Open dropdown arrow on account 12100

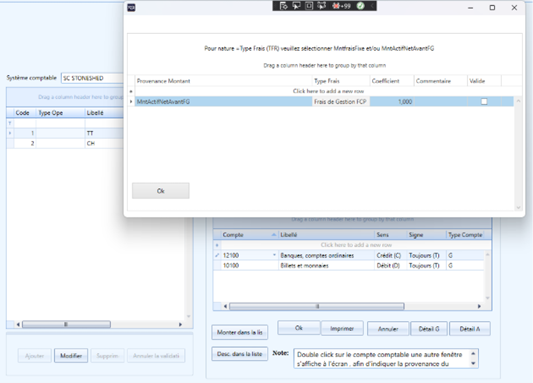[274, 255]
